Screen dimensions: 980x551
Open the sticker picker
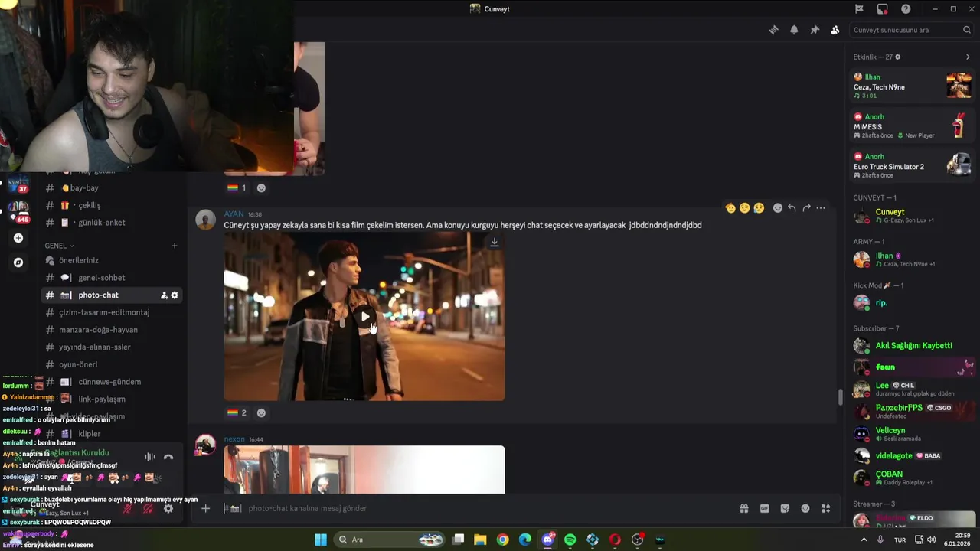[x=785, y=508]
